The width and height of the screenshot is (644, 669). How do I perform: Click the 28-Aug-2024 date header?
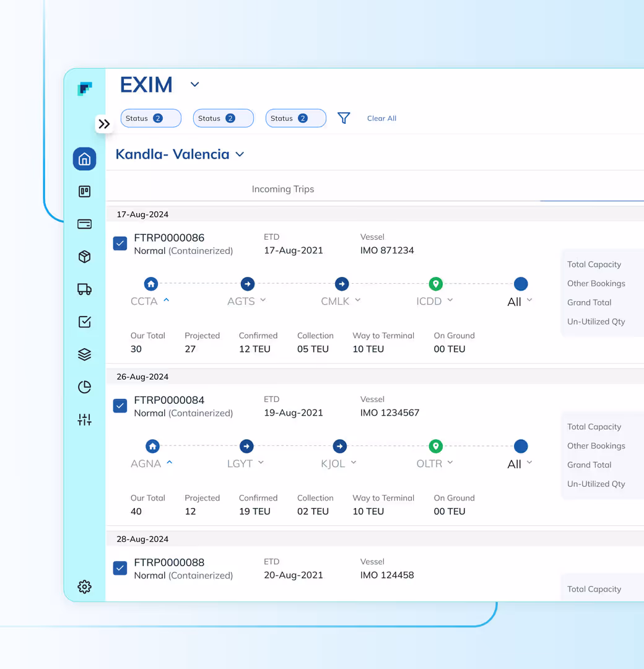(x=142, y=539)
